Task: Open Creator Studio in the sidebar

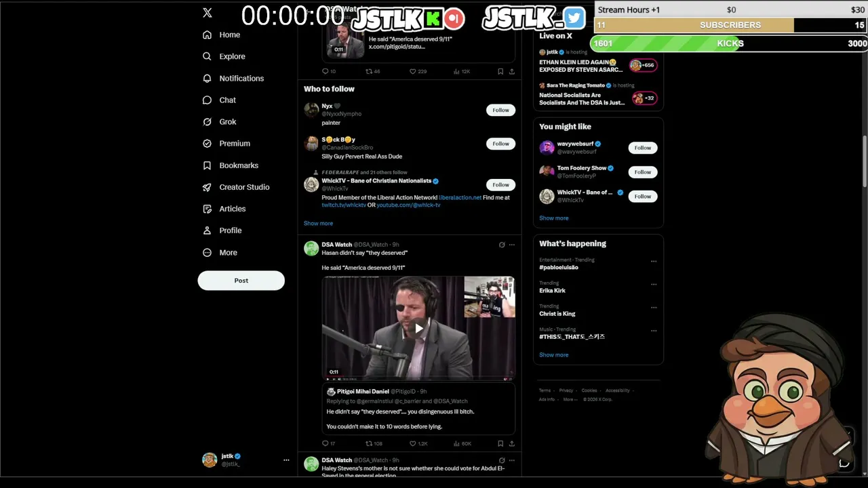Action: pos(236,187)
